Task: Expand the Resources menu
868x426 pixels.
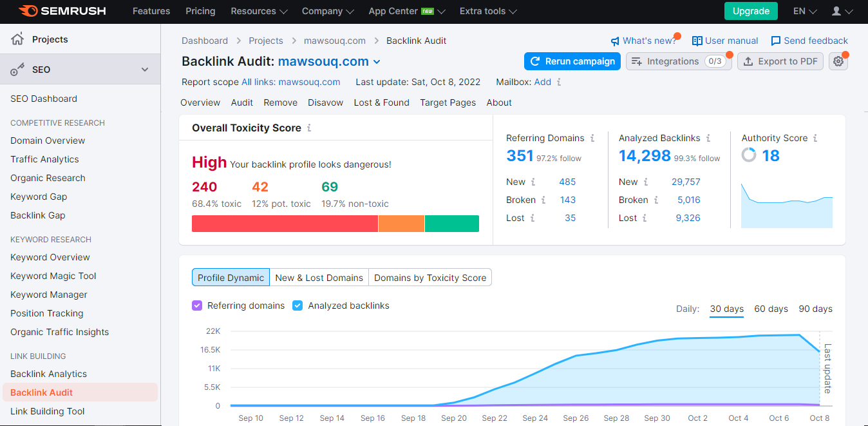Action: (x=259, y=11)
